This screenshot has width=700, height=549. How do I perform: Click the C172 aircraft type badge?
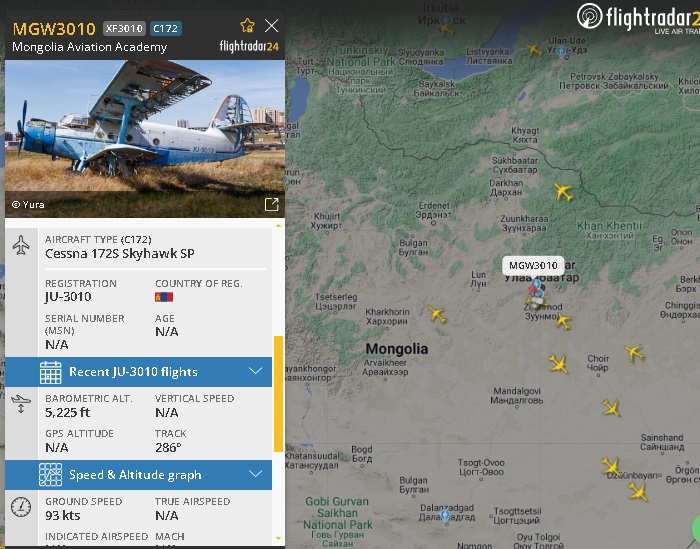tap(166, 29)
